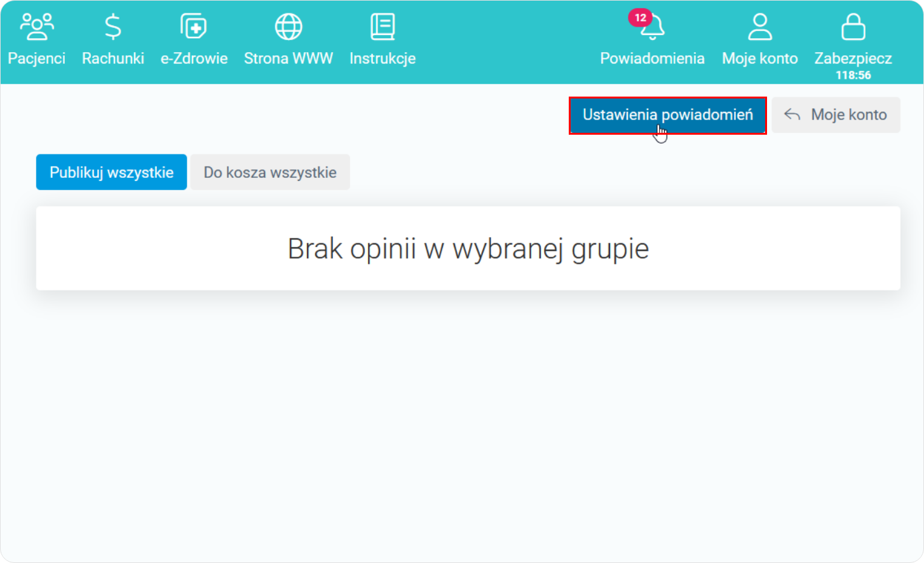Select the e-Zdrowie menu label
Viewport: 924px width, 563px height.
tap(194, 58)
